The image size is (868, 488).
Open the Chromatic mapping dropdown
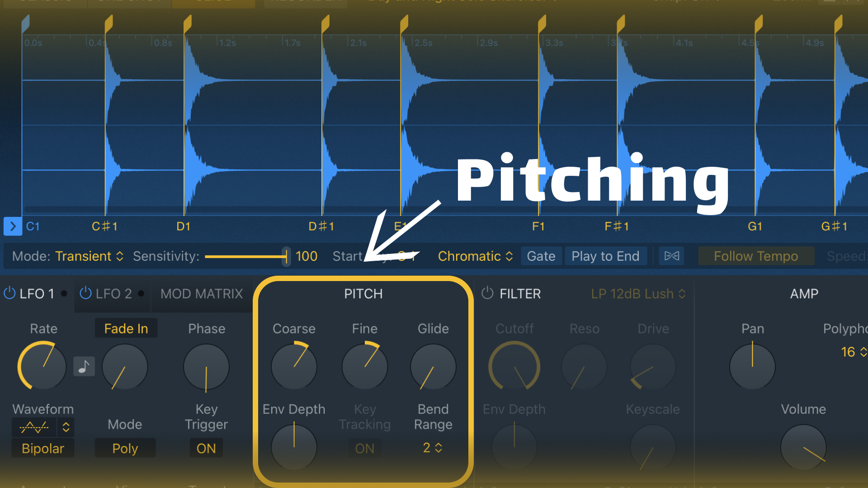(475, 256)
